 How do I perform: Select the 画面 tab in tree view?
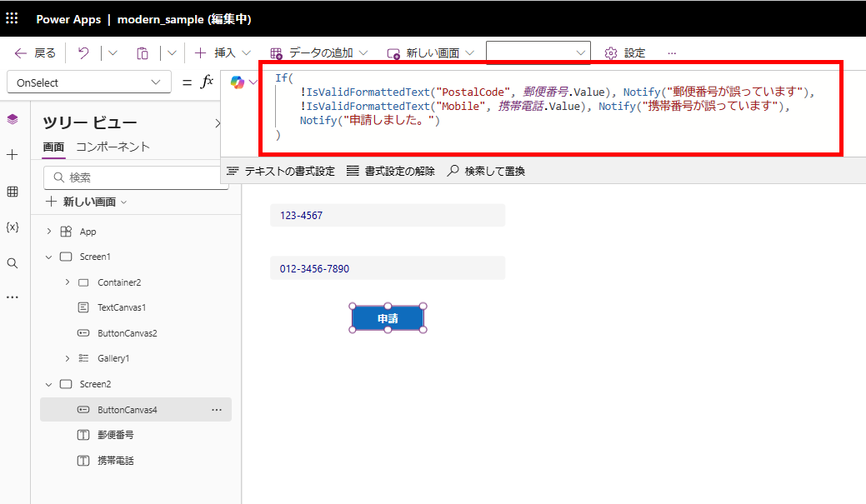click(x=53, y=147)
